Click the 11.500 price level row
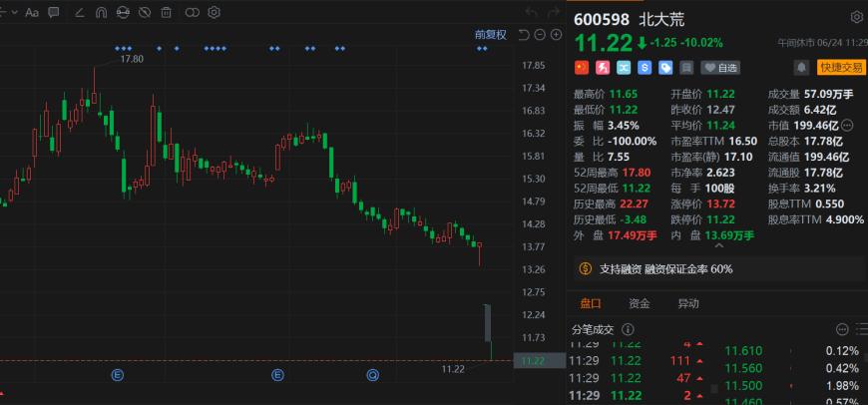Screen dimensions: 868x405 [x=792, y=386]
